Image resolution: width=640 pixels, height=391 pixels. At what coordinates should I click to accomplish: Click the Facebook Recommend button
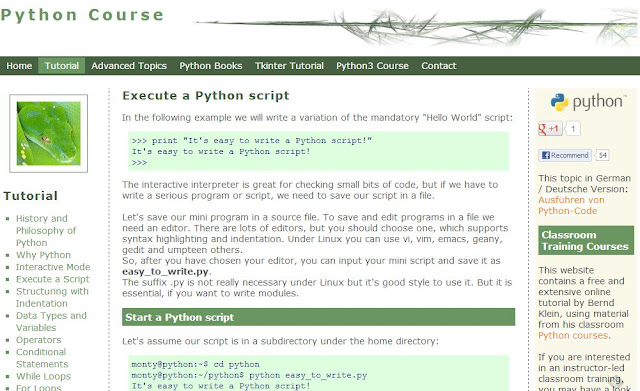click(564, 156)
